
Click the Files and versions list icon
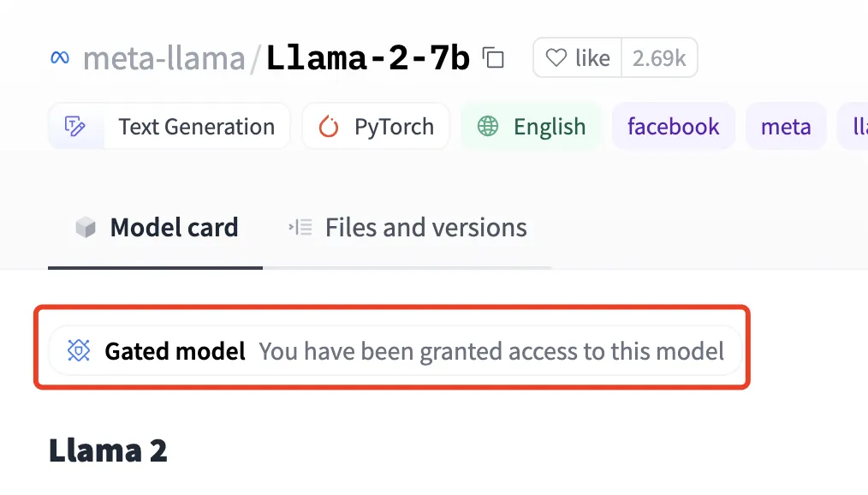tap(300, 228)
